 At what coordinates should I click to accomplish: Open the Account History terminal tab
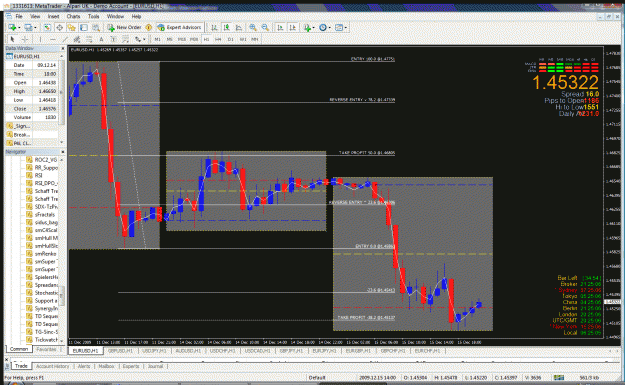52,366
